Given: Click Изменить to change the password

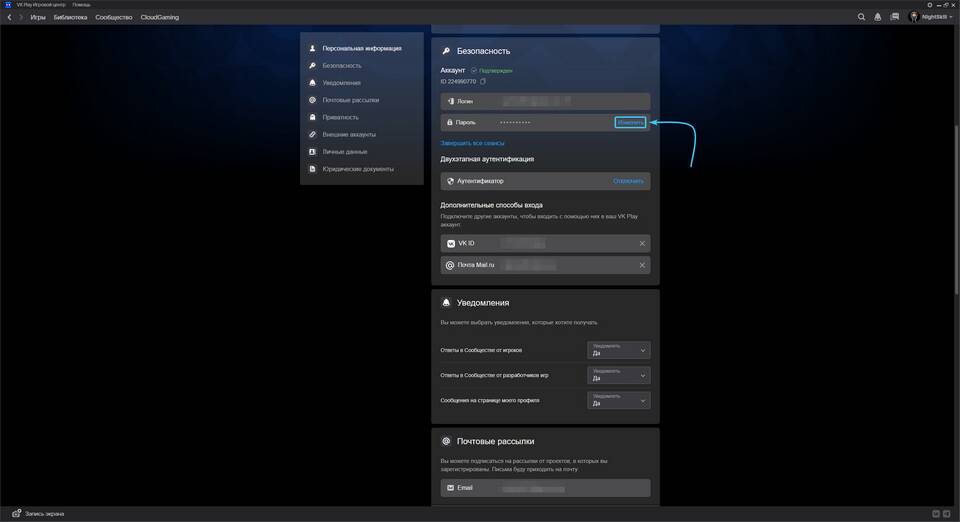Looking at the screenshot, I should (630, 122).
